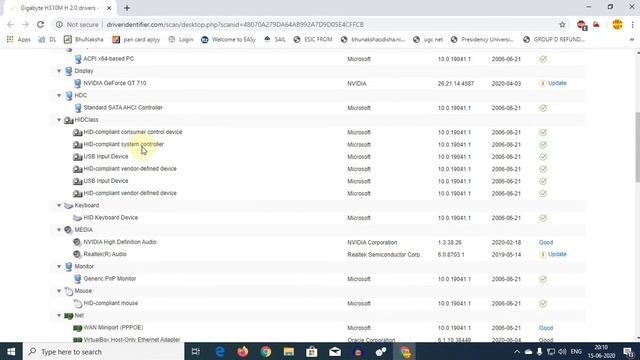Image resolution: width=640 pixels, height=360 pixels.
Task: Open the Windows Start menu
Action: click(11, 351)
